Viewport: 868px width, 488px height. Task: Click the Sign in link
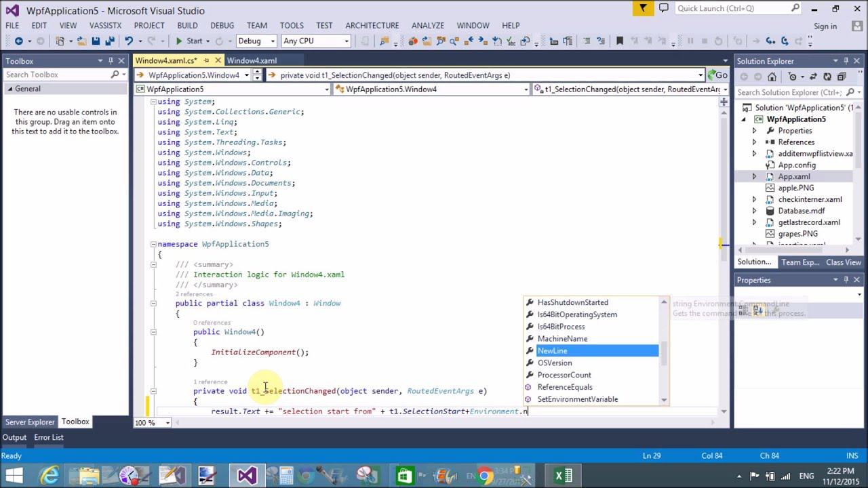(x=825, y=26)
